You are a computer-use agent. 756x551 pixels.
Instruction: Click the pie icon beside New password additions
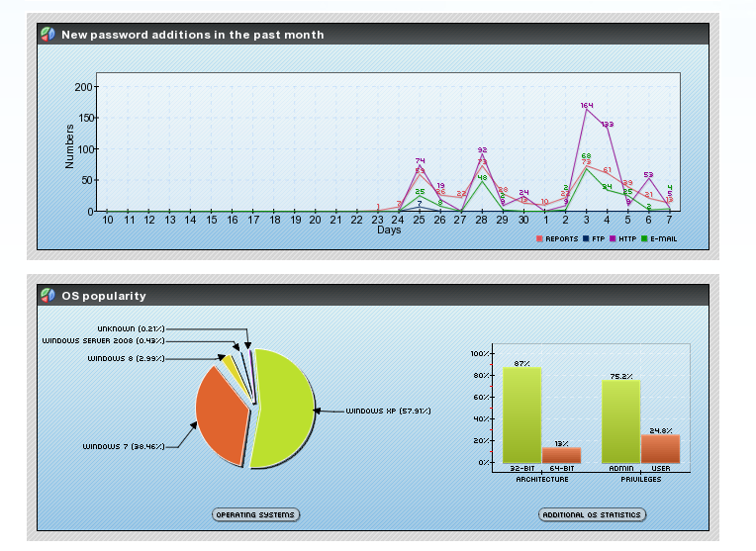click(47, 35)
